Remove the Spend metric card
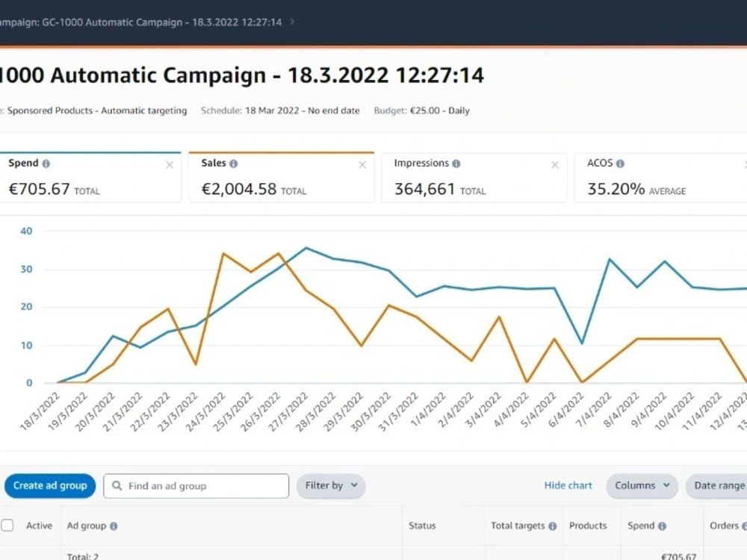Viewport: 747px width, 560px height. click(170, 165)
